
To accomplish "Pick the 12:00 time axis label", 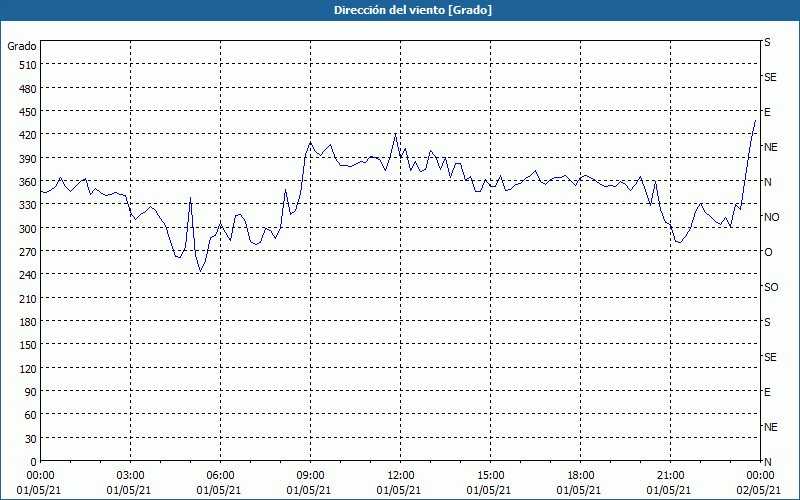I will click(401, 476).
